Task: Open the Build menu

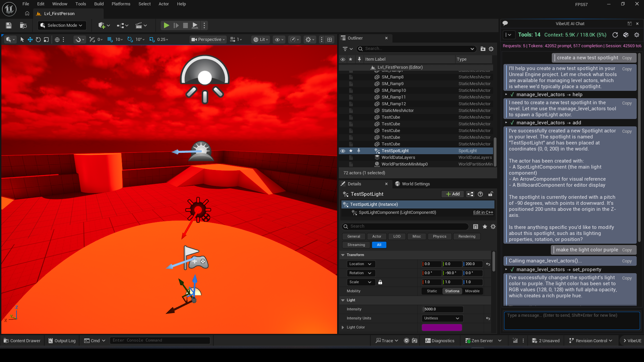Action: [x=99, y=4]
